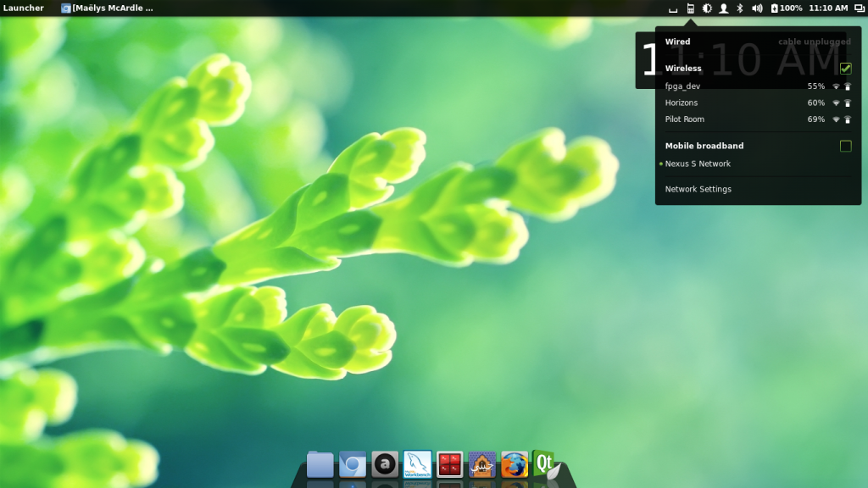Choose the fpga_dev wireless network

682,86
